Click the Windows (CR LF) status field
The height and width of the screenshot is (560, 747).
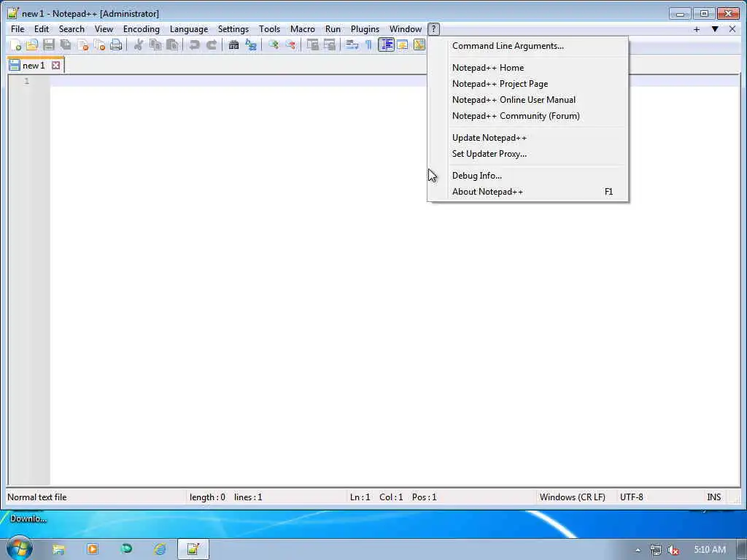pos(576,497)
